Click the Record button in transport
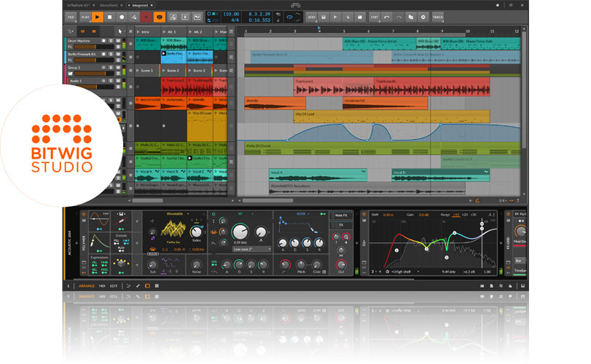Screen dimensions: 591x364 point(122,15)
